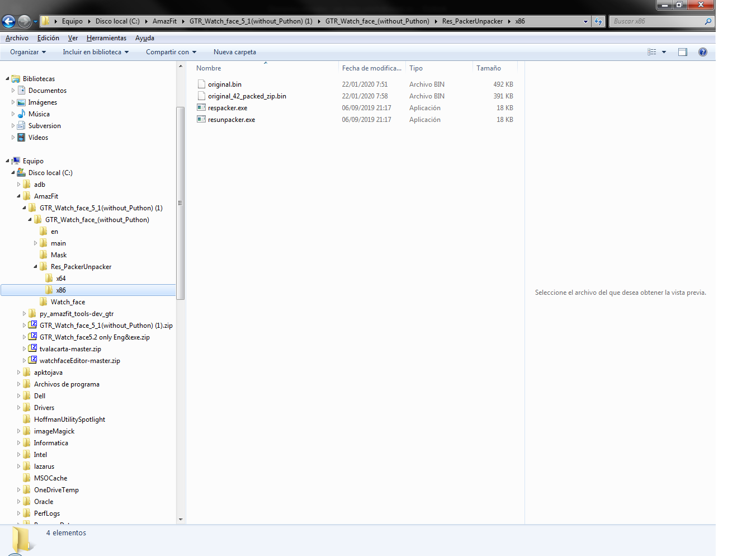Open the Compartir con dropdown
756x556 pixels.
(171, 52)
